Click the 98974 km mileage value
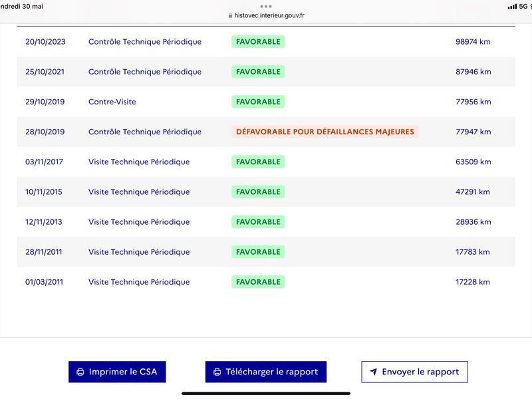532x399 pixels. tap(473, 42)
